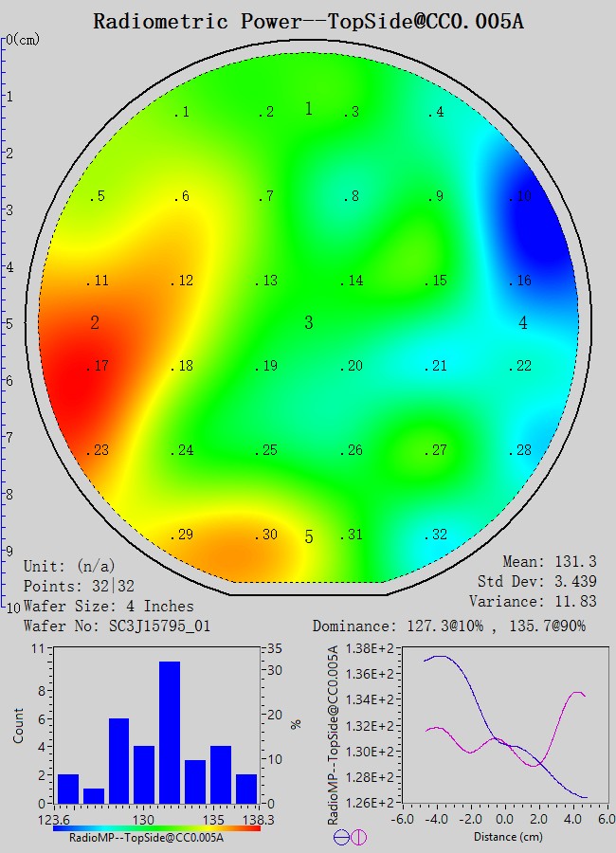Click the Radiometric Power chart title

pyautogui.click(x=308, y=21)
